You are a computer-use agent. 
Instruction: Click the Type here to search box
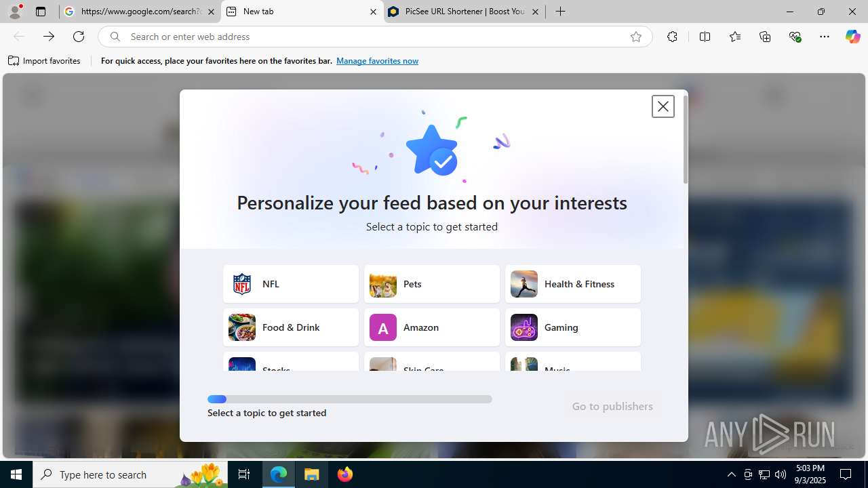131,474
